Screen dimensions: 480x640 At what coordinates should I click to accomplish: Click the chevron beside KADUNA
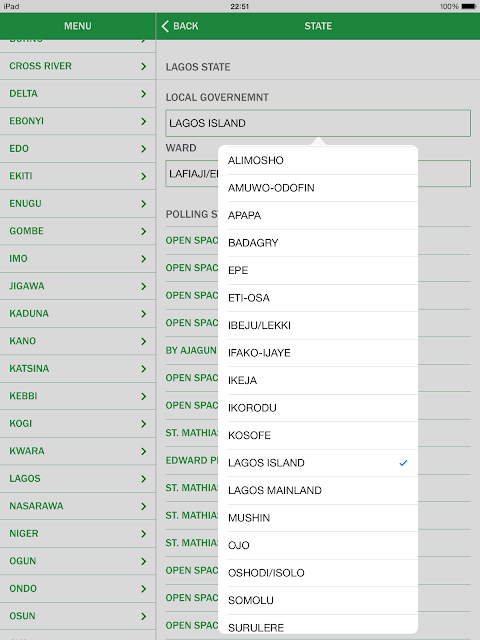[144, 313]
